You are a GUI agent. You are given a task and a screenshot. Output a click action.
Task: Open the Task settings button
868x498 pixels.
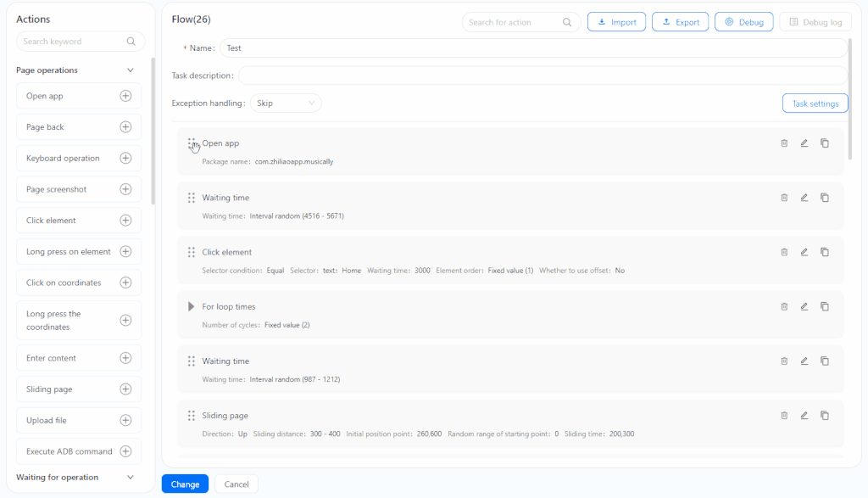815,104
